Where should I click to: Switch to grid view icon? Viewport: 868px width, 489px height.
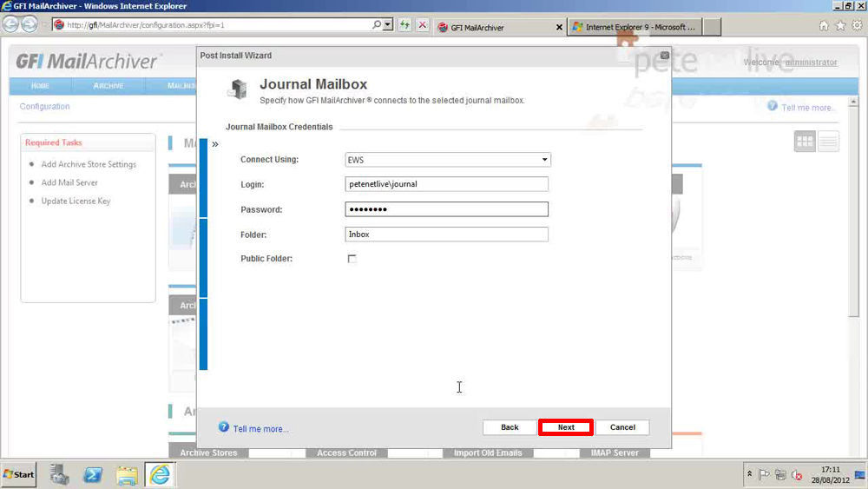(805, 142)
